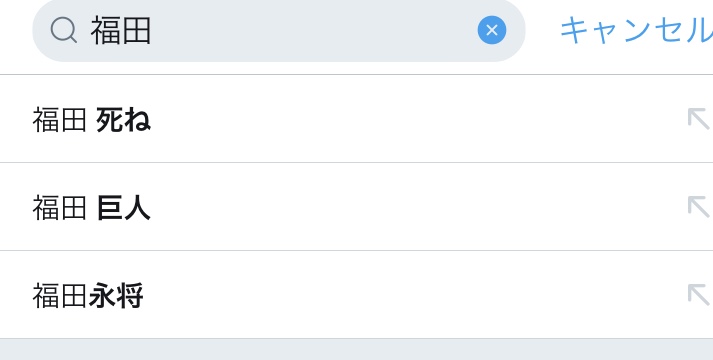713x360 pixels.
Task: Insert third suggestion via its diagonal arrow
Action: pos(698,295)
